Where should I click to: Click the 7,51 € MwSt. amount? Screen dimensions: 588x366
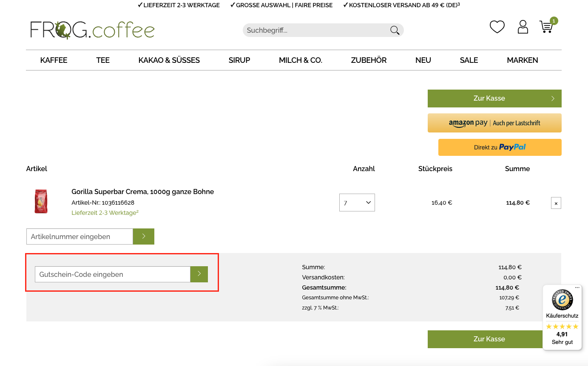[512, 308]
